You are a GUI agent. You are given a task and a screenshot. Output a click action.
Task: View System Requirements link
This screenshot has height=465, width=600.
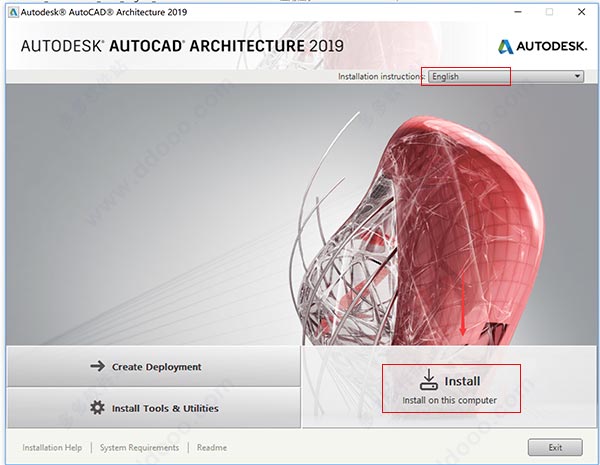pyautogui.click(x=139, y=447)
